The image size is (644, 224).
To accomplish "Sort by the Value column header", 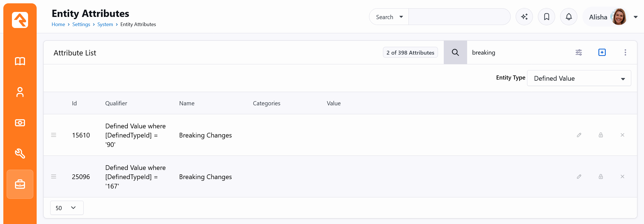I will pyautogui.click(x=334, y=103).
